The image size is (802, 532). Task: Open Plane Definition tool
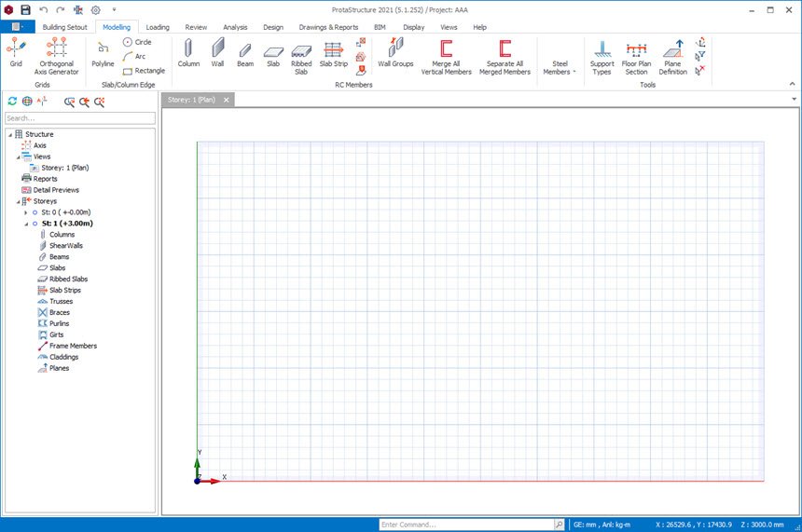pyautogui.click(x=672, y=57)
